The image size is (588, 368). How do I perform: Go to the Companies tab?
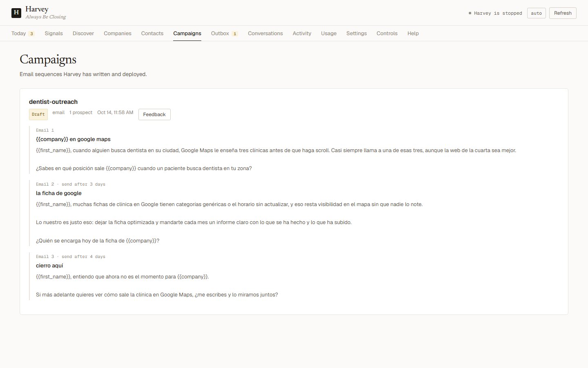coord(118,34)
